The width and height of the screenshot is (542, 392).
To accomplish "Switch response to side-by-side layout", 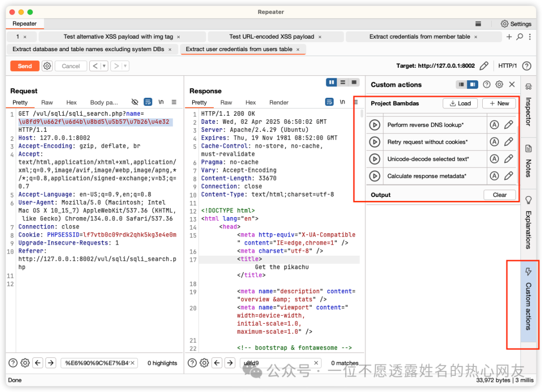I will click(331, 82).
